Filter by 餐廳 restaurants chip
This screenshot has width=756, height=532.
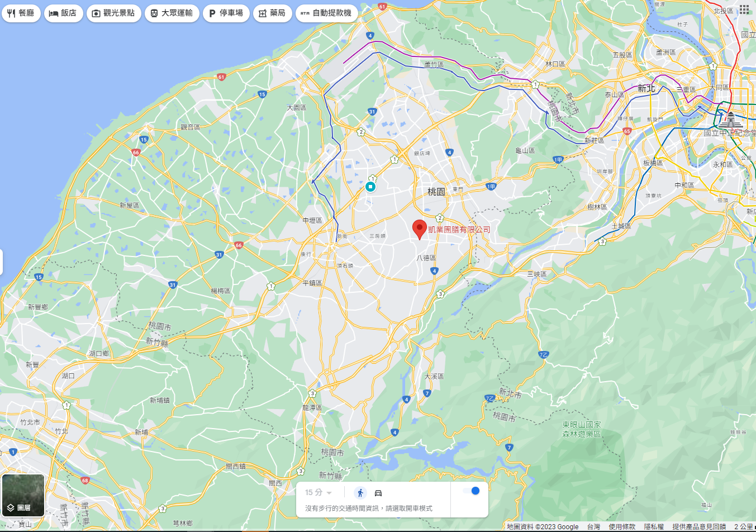[21, 13]
